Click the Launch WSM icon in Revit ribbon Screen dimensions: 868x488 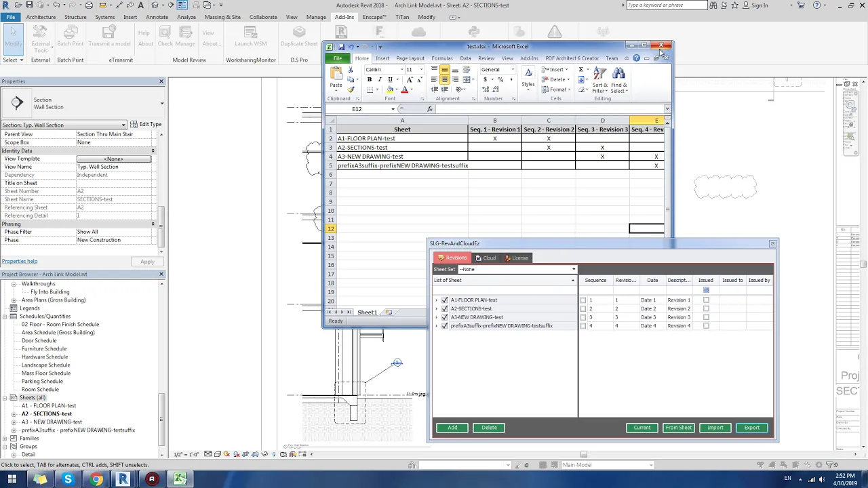coord(250,33)
